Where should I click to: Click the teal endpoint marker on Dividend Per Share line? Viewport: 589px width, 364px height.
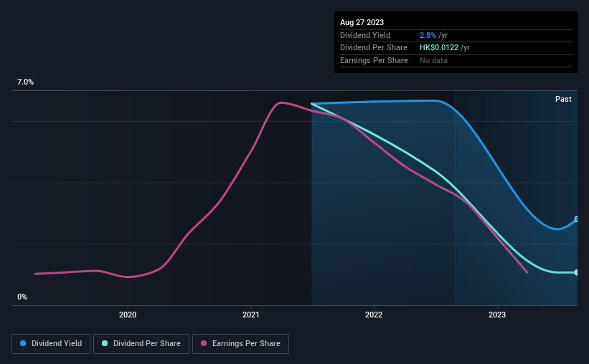coord(577,272)
